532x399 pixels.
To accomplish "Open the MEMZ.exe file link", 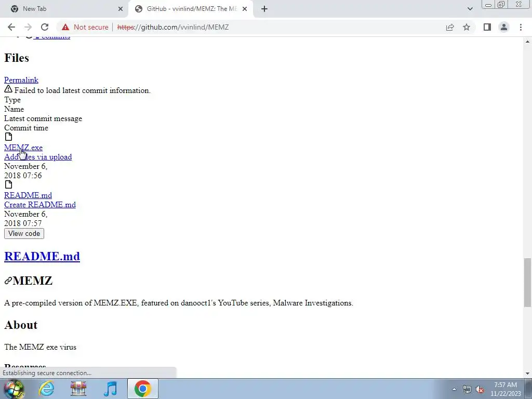I will 23,148.
